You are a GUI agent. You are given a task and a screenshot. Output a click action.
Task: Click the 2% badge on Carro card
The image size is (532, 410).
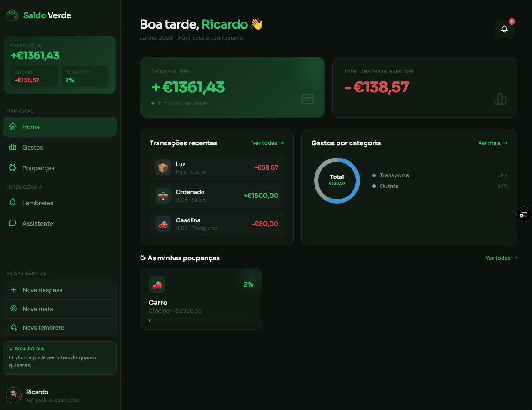tap(248, 284)
